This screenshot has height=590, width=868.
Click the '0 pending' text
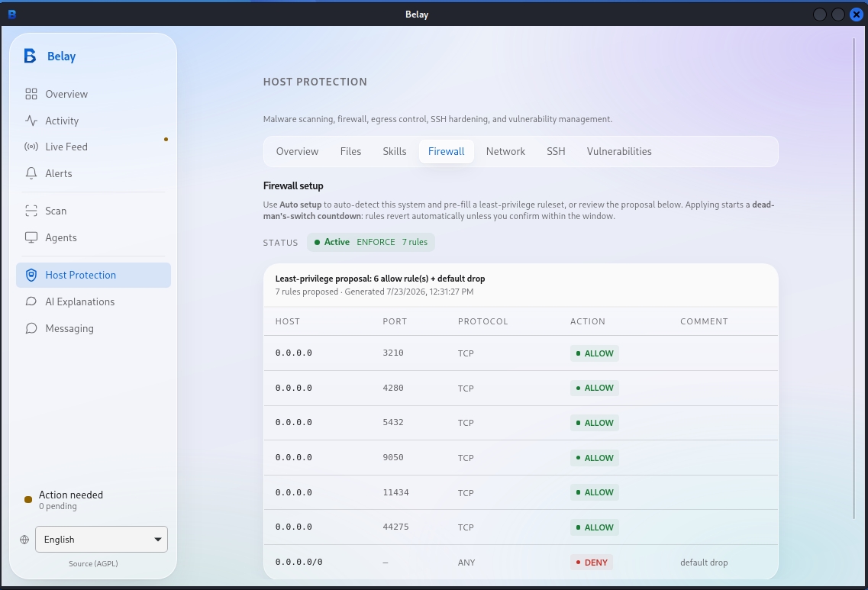[x=58, y=507]
